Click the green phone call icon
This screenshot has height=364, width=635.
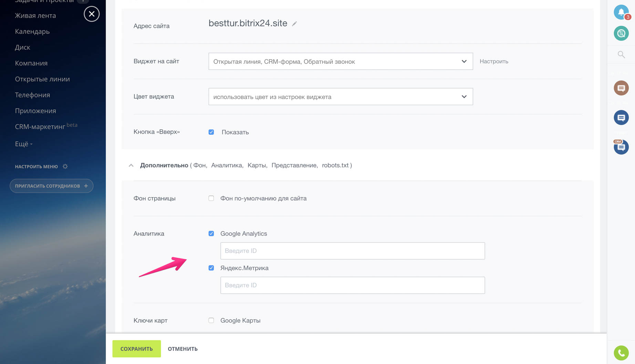(621, 353)
